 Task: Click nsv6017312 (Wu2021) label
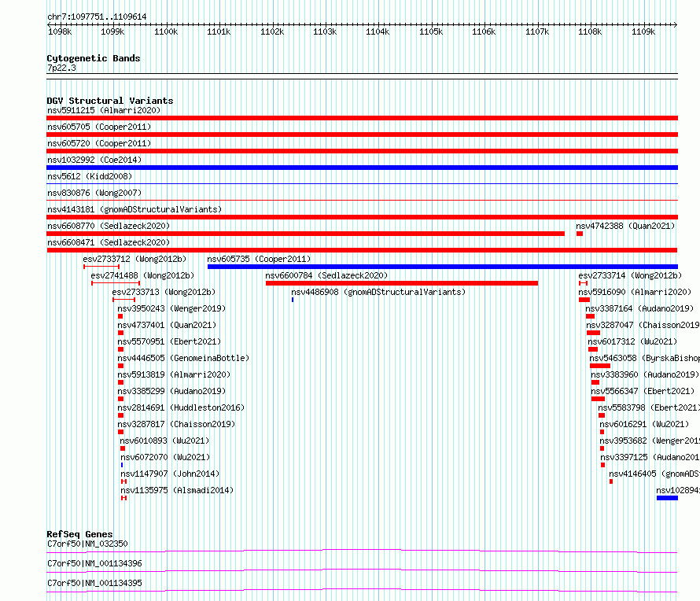(632, 341)
